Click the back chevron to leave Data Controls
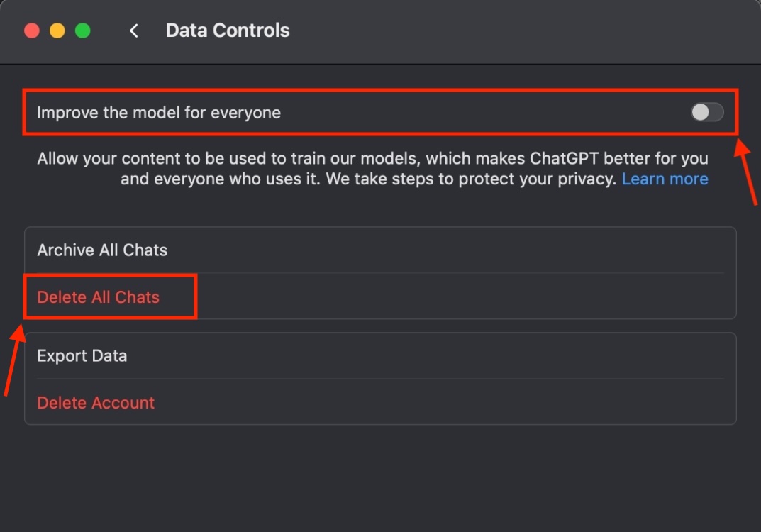The image size is (761, 532). click(x=134, y=31)
